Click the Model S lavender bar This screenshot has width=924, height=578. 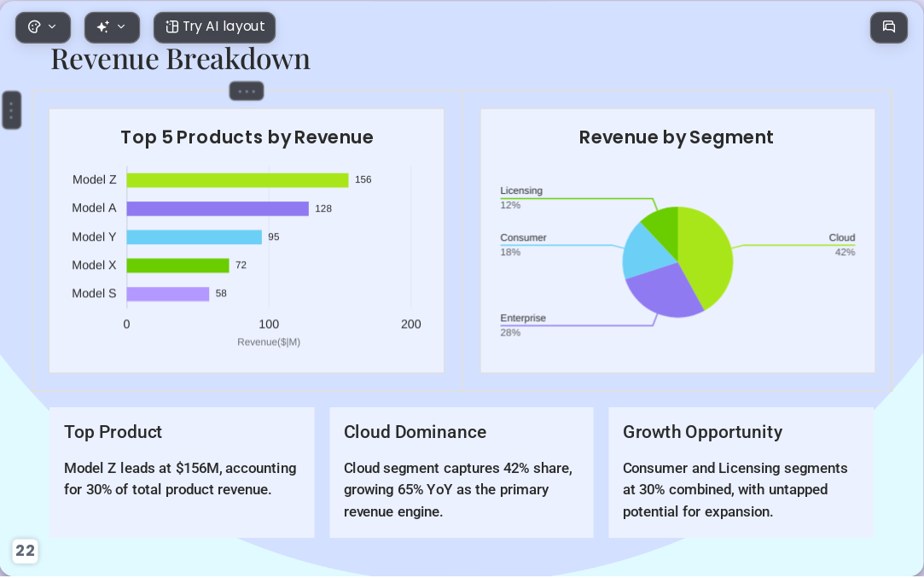(168, 294)
